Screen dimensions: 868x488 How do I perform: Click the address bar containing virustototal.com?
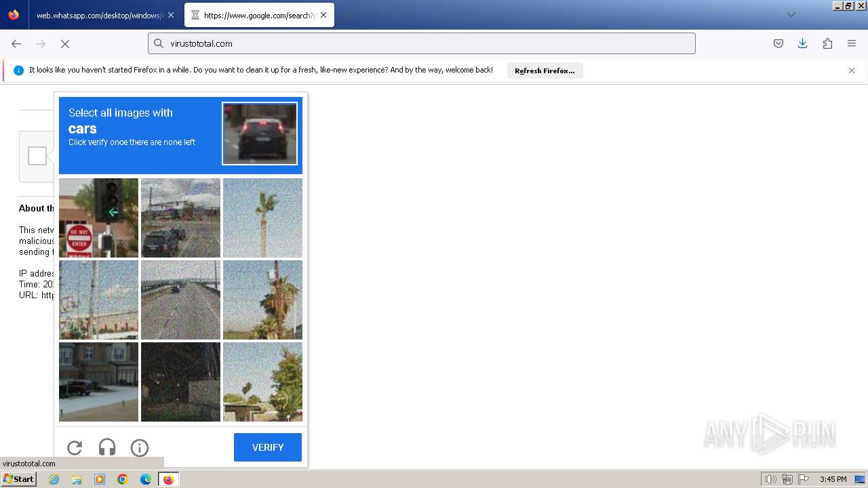(x=422, y=43)
